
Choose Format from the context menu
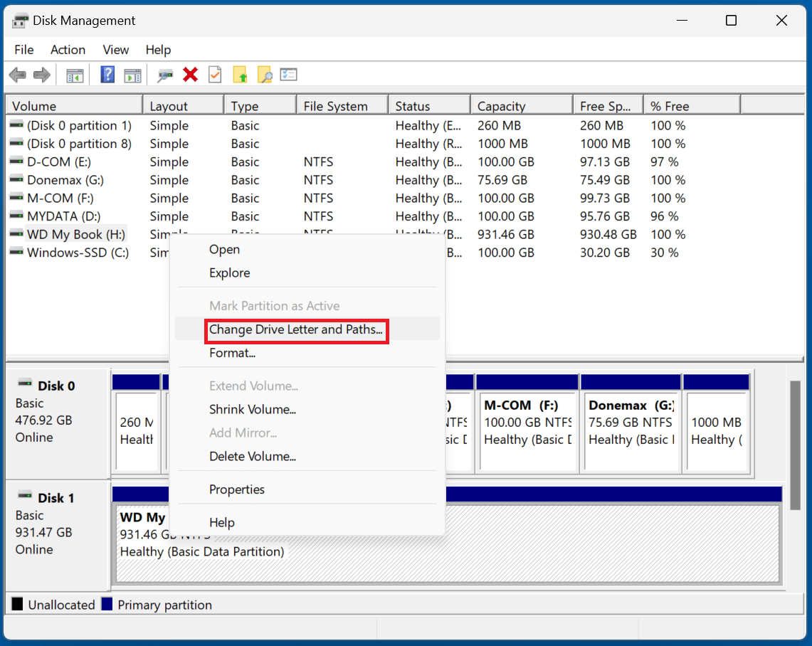[x=232, y=353]
